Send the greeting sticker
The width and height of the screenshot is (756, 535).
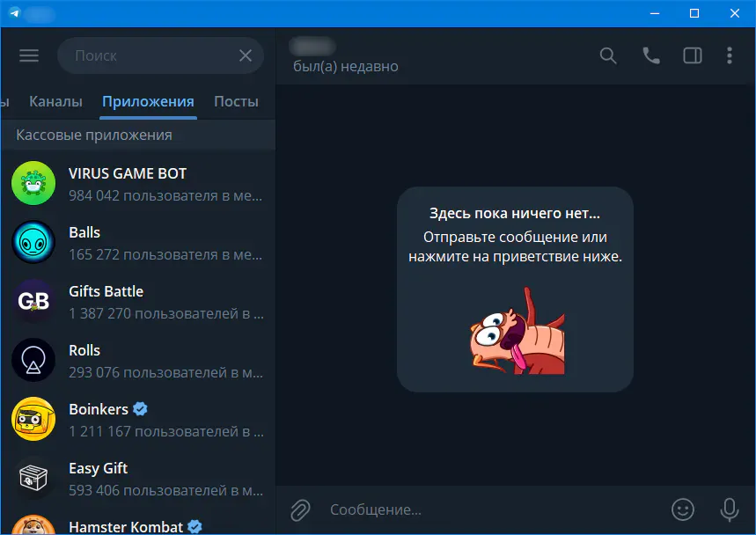(517, 332)
